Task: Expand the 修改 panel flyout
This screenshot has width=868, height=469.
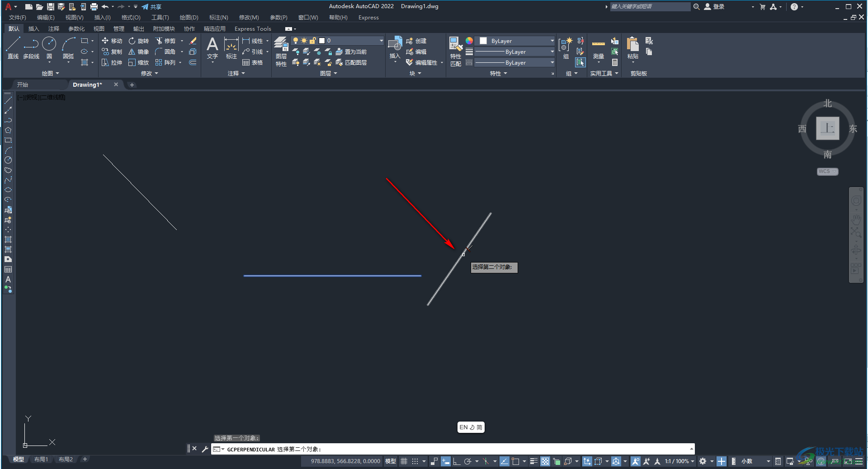Action: [149, 73]
